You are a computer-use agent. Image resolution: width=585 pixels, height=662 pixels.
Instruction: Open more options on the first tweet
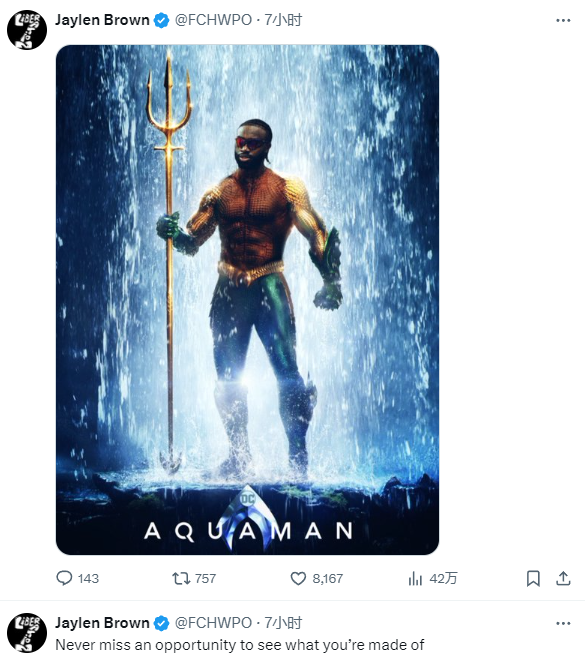click(x=563, y=20)
